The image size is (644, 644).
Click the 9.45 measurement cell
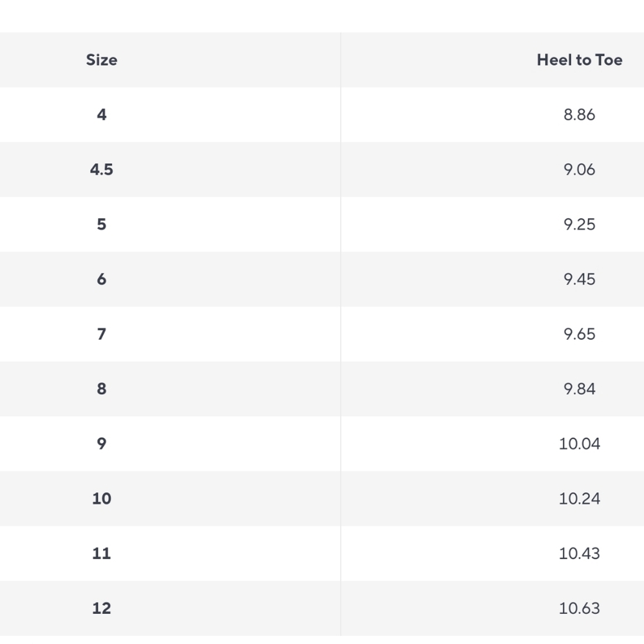point(579,279)
